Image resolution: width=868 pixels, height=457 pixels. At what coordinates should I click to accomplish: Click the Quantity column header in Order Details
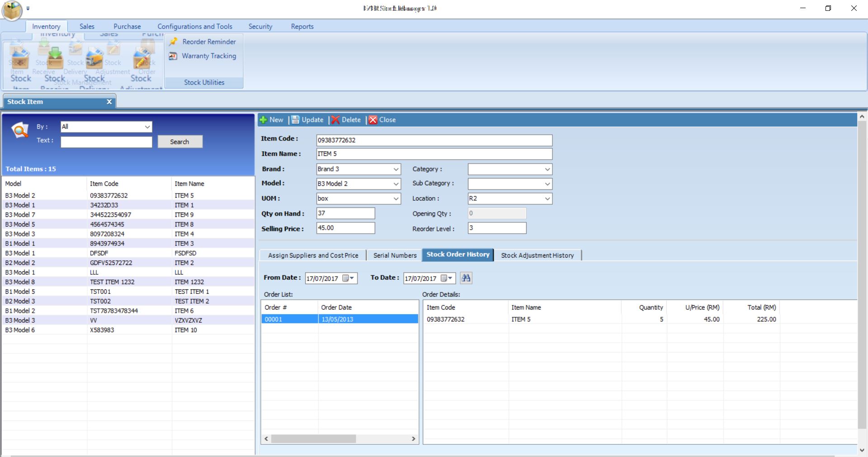[x=644, y=307]
